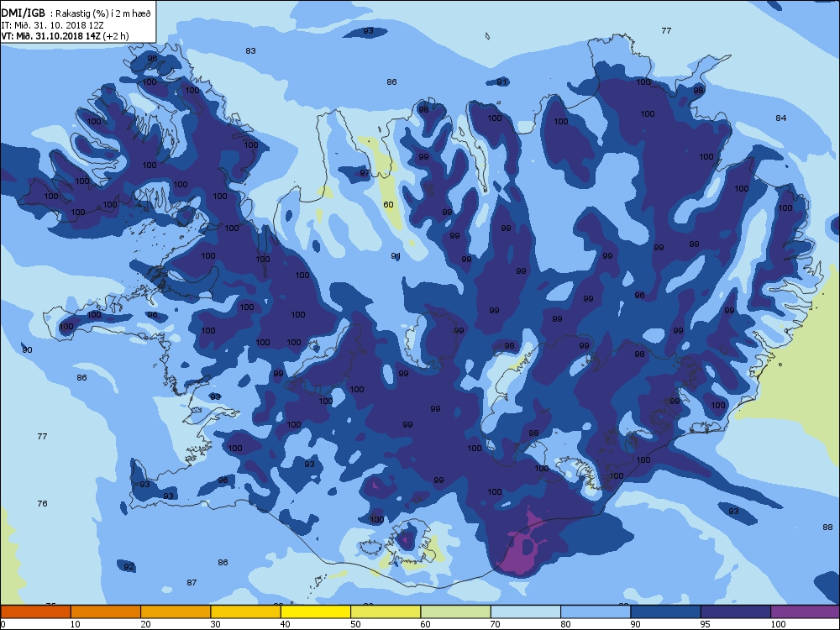Click the 'IT: Mið. 31. 10. 2018 12Z' line
The image size is (840, 630).
click(52, 24)
